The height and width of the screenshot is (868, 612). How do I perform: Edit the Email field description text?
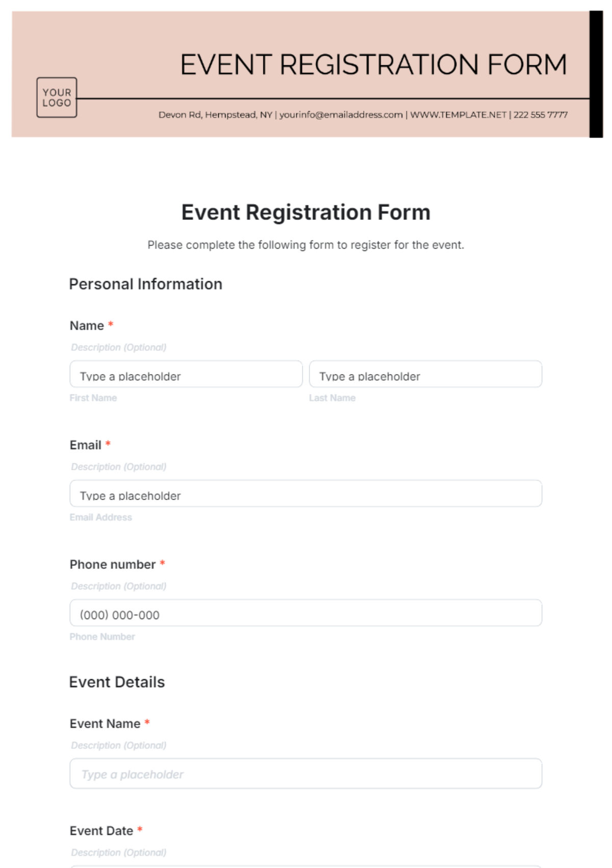pyautogui.click(x=119, y=467)
